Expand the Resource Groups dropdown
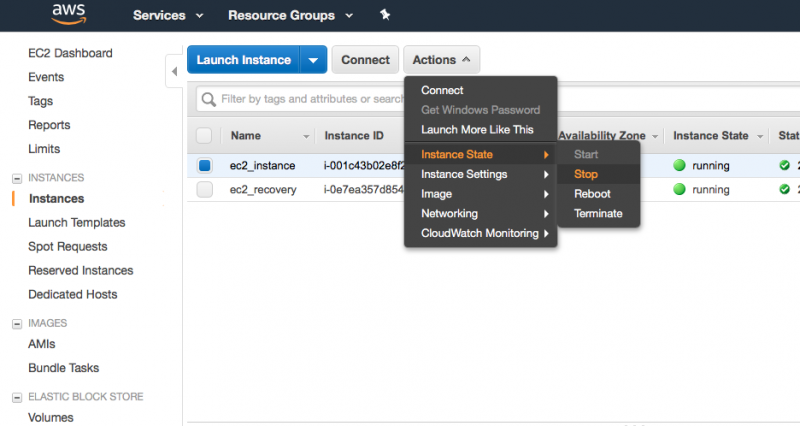Viewport: 800px width, 426px height. point(289,16)
